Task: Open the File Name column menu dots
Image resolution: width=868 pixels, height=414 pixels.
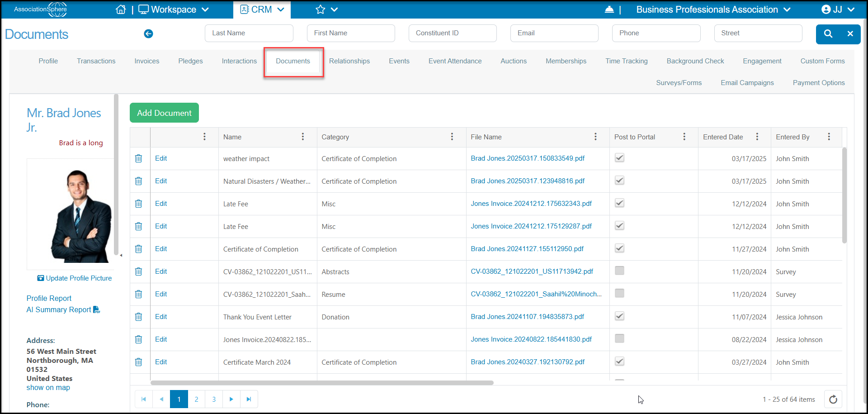Action: pos(595,137)
